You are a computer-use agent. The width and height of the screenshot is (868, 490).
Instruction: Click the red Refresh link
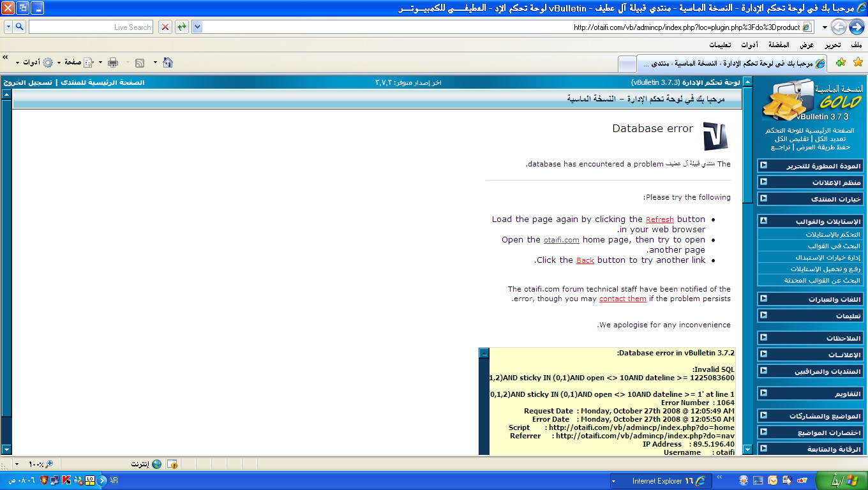659,219
